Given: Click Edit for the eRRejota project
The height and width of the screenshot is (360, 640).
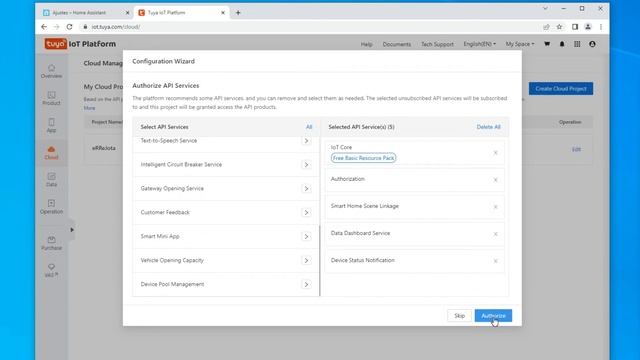Looking at the screenshot, I should click(576, 149).
